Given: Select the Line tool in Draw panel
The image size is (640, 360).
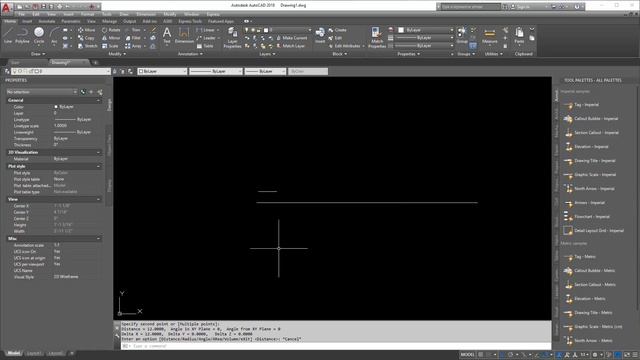Looking at the screenshot, I should click(x=8, y=35).
